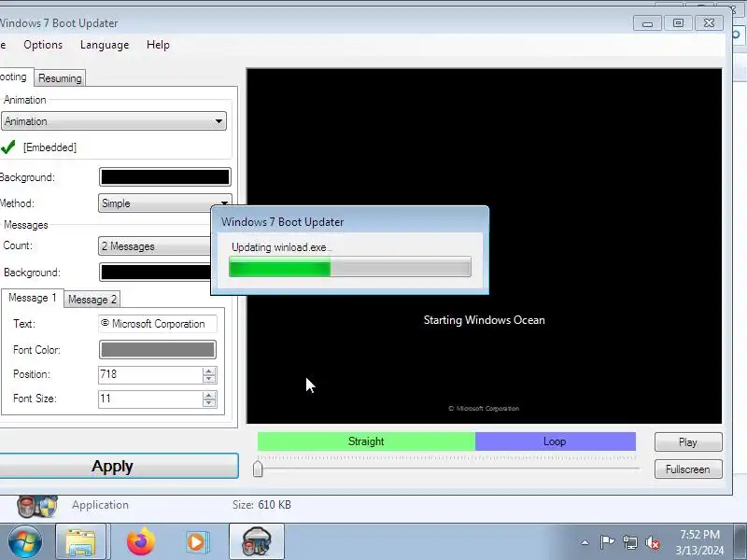This screenshot has height=560, width=747.
Task: Click the muted volume tray icon
Action: click(653, 543)
